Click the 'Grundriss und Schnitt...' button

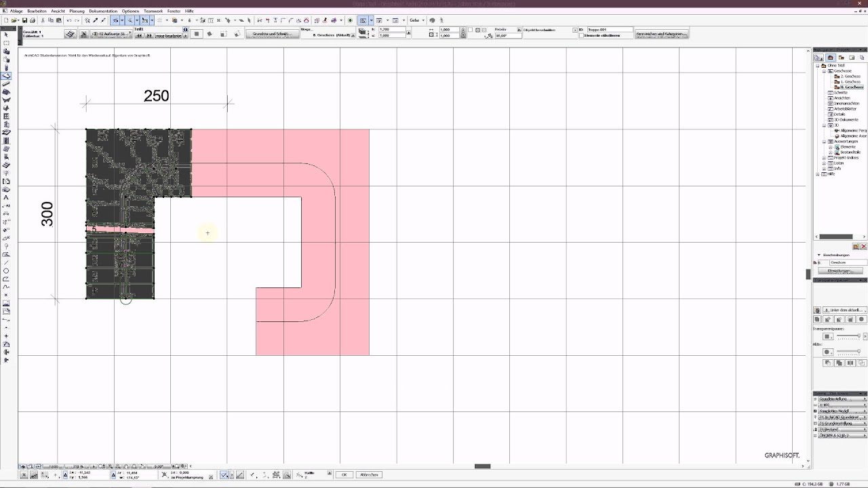271,34
